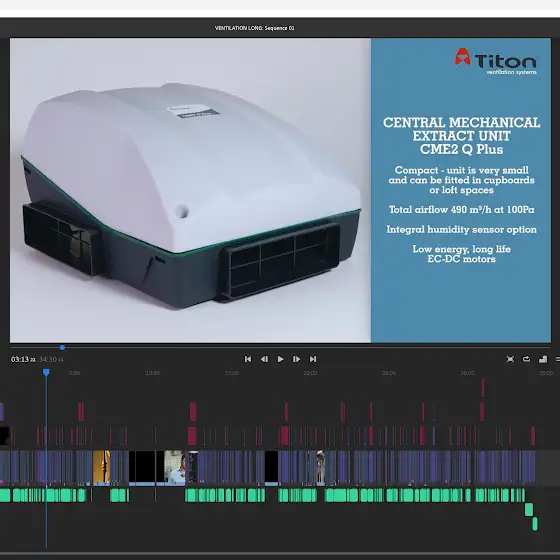This screenshot has height=560, width=560.
Task: Start playback with the Play button
Action: click(280, 359)
